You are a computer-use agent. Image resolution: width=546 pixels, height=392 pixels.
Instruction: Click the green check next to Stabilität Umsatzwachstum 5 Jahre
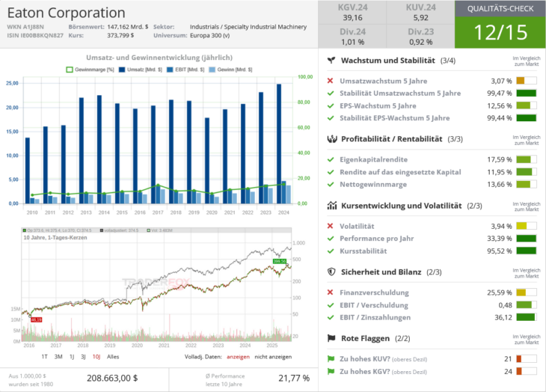[331, 94]
